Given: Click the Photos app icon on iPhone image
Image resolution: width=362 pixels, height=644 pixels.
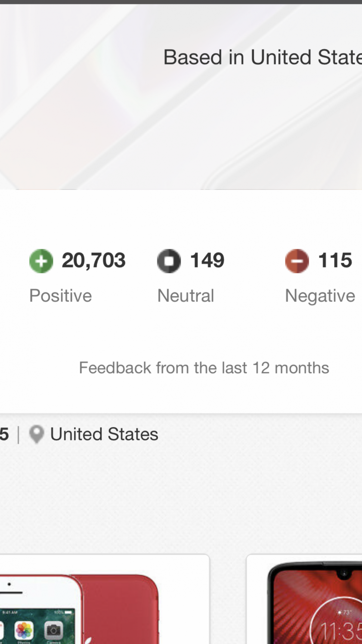Looking at the screenshot, I should pos(24,630).
